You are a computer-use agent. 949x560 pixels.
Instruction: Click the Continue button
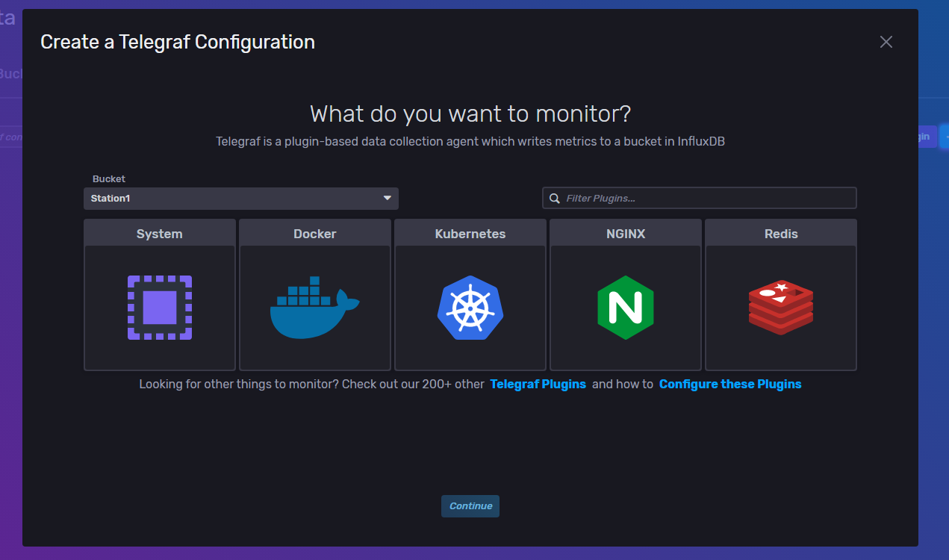tap(470, 506)
